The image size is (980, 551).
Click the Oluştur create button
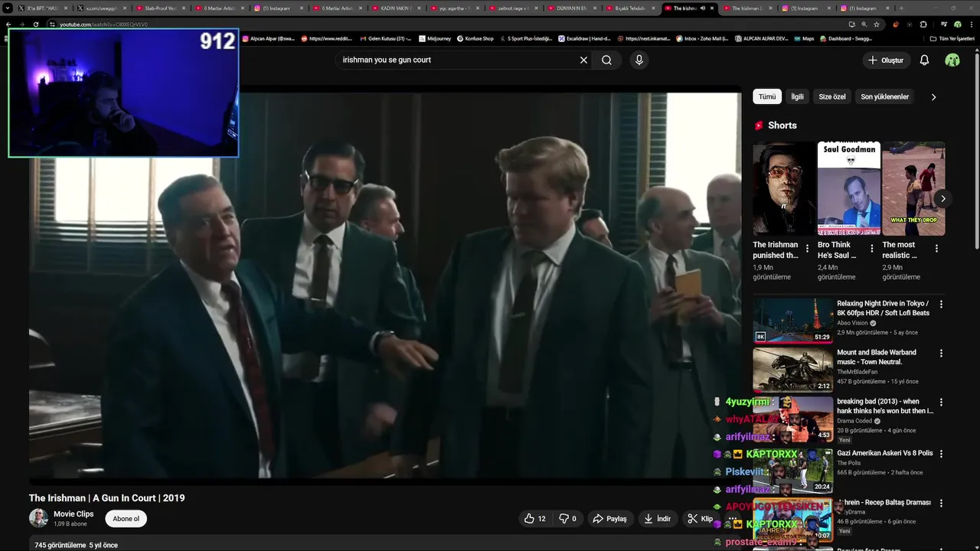point(886,60)
